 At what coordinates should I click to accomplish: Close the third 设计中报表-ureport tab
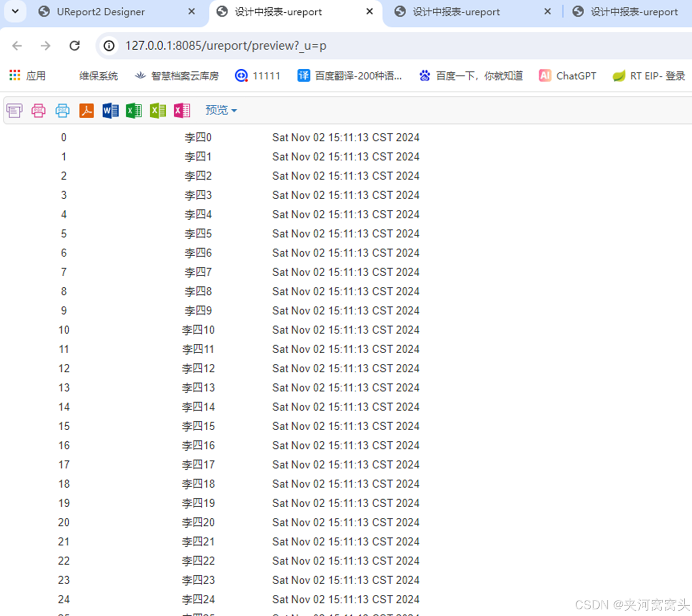pyautogui.click(x=548, y=11)
